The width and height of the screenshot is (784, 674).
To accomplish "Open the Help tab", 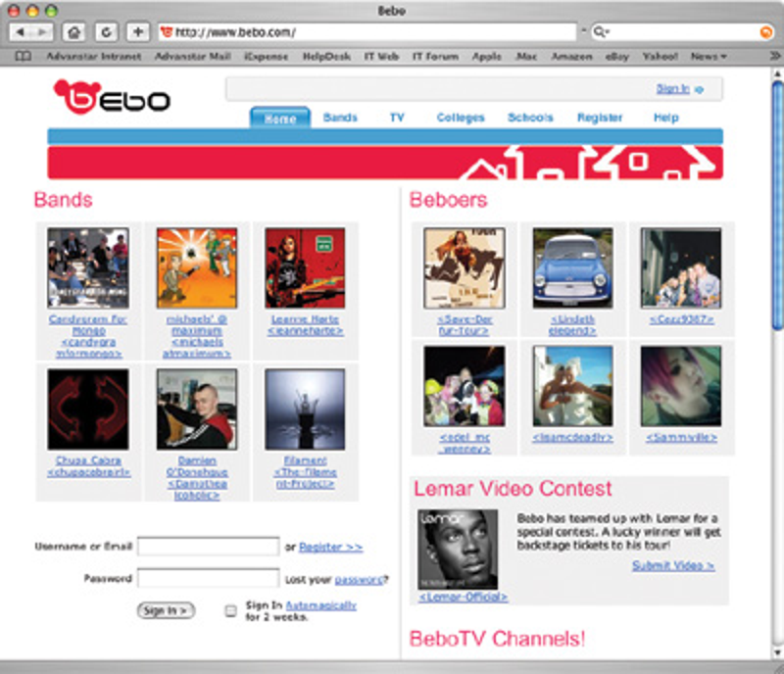I will (666, 118).
